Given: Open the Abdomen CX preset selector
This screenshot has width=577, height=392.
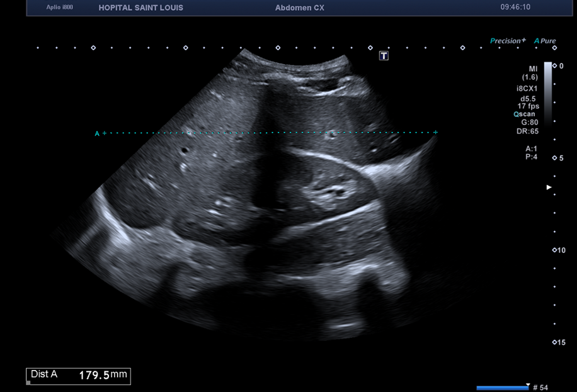Looking at the screenshot, I should [x=299, y=8].
